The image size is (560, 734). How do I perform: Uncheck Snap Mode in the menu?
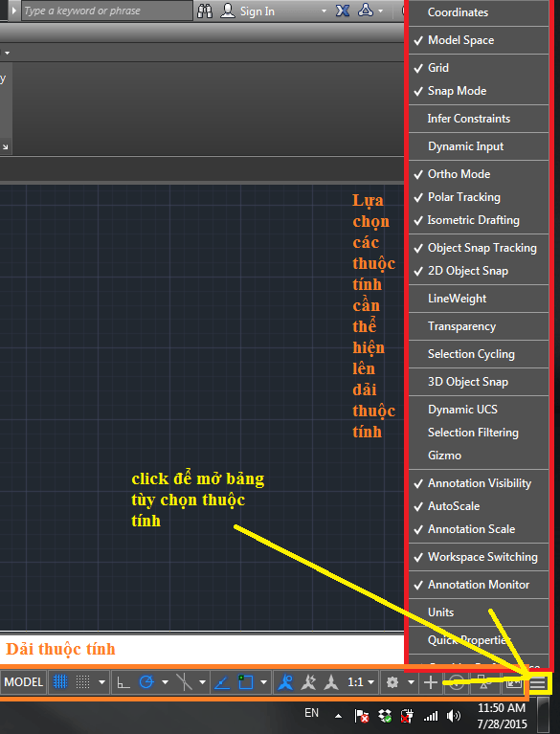tap(479, 91)
